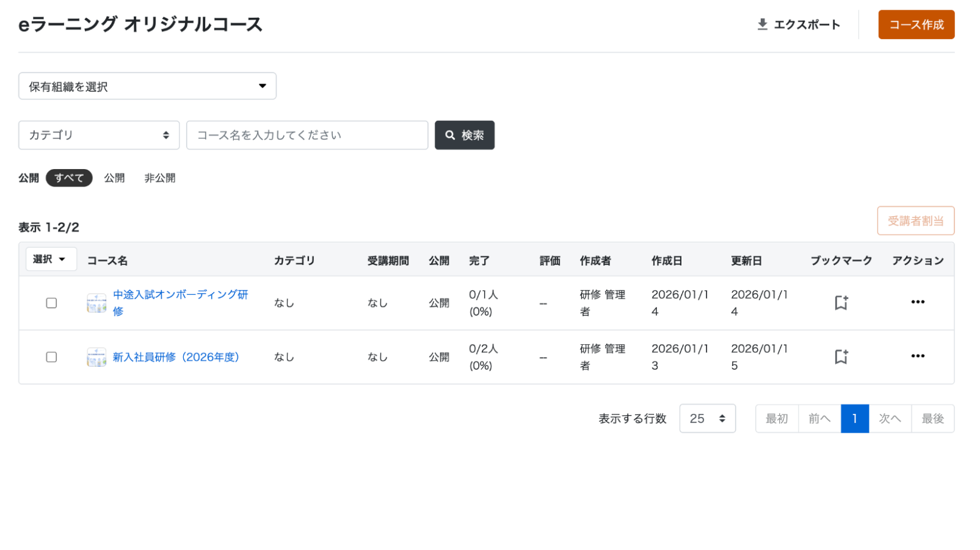This screenshot has height=550, width=980.
Task: Go to the 最後 page
Action: [932, 418]
